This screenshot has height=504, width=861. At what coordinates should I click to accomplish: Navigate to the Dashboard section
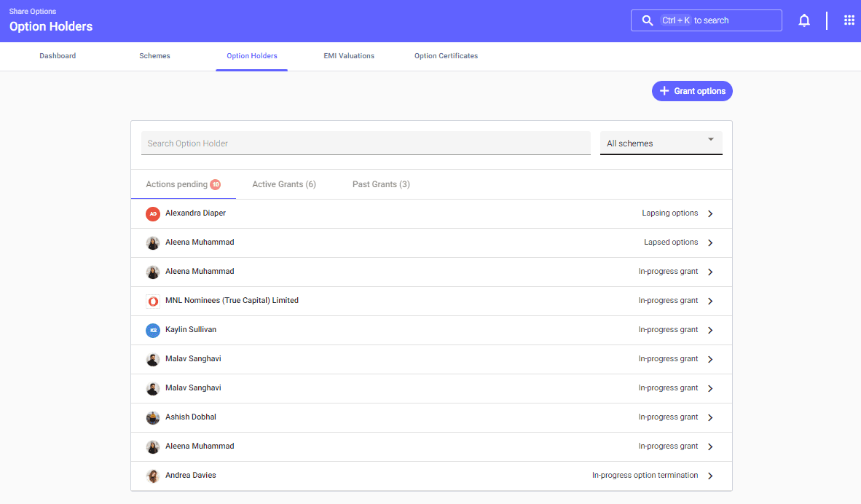(58, 55)
